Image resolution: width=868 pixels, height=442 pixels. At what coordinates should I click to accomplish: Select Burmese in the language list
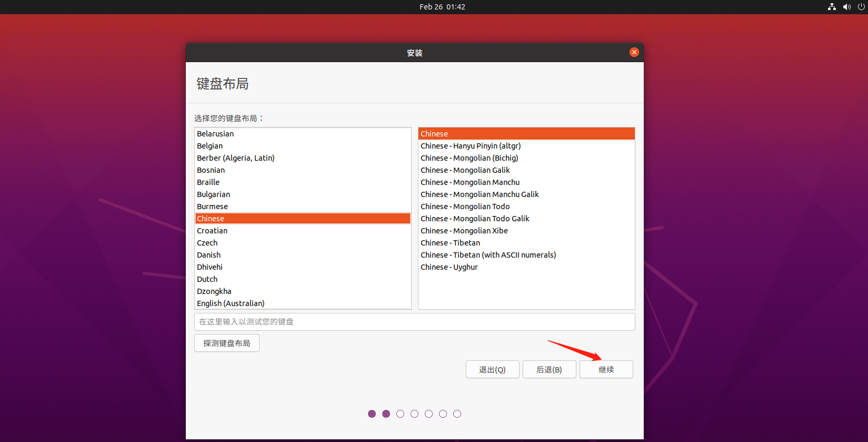click(x=303, y=207)
